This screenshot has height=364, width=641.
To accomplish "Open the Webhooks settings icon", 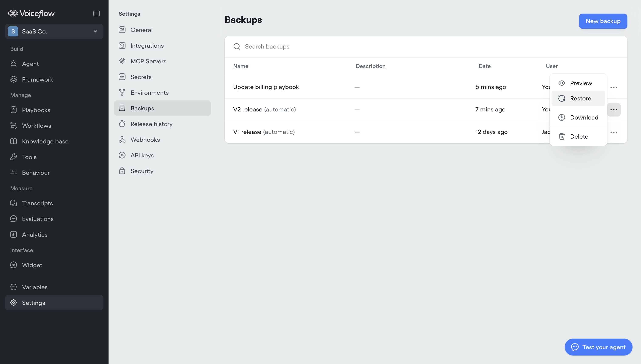I will pyautogui.click(x=122, y=139).
